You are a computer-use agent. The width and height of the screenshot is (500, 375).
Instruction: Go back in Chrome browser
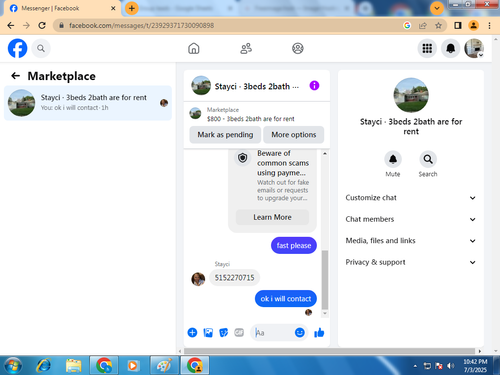(x=11, y=25)
